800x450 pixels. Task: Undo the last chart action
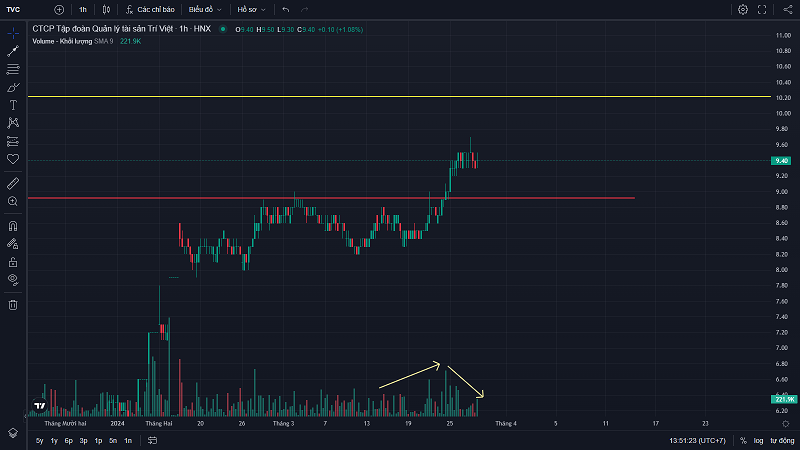(286, 9)
